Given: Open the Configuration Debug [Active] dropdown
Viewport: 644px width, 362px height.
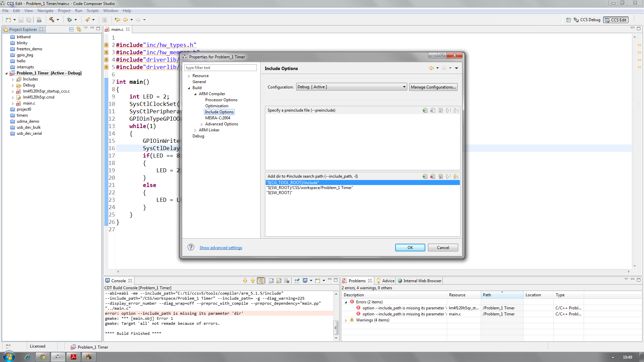Looking at the screenshot, I should pyautogui.click(x=351, y=87).
